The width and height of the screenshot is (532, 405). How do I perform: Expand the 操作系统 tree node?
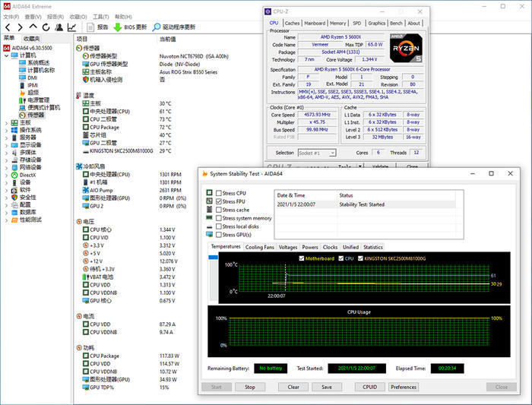(6, 130)
